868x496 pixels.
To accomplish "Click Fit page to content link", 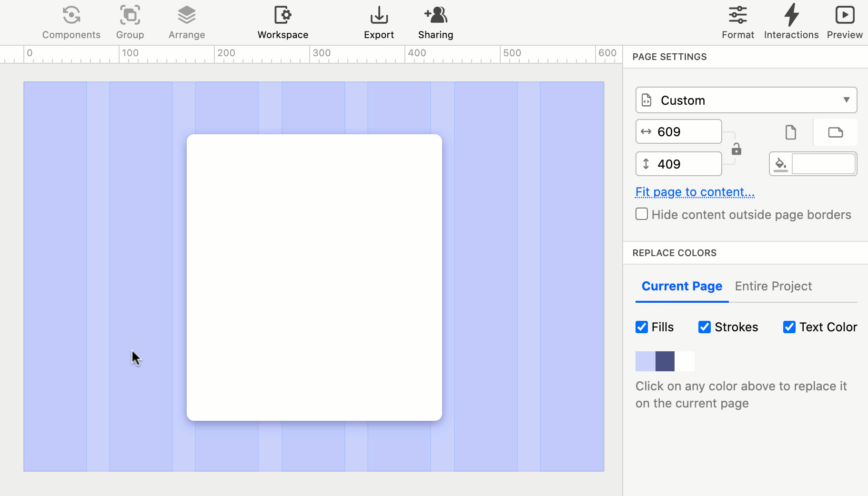I will [x=694, y=192].
